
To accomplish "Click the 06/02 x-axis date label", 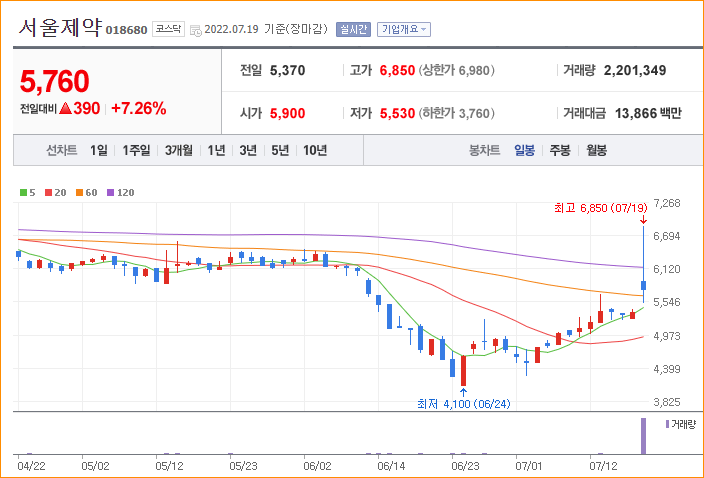I will click(x=317, y=466).
